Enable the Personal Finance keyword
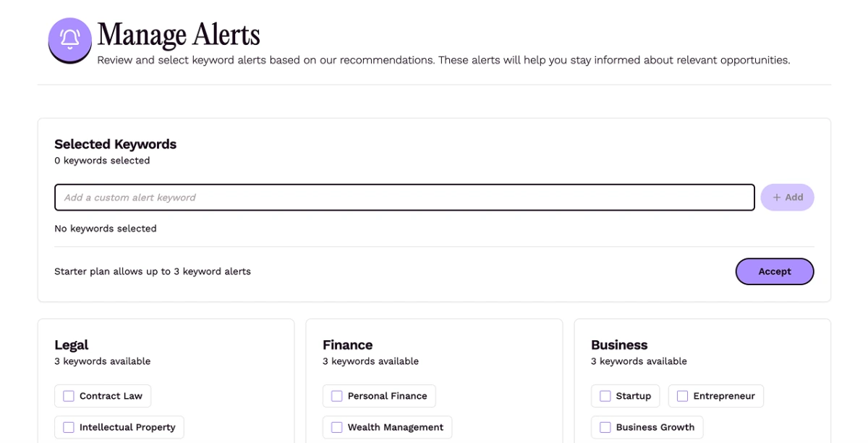 (x=337, y=396)
